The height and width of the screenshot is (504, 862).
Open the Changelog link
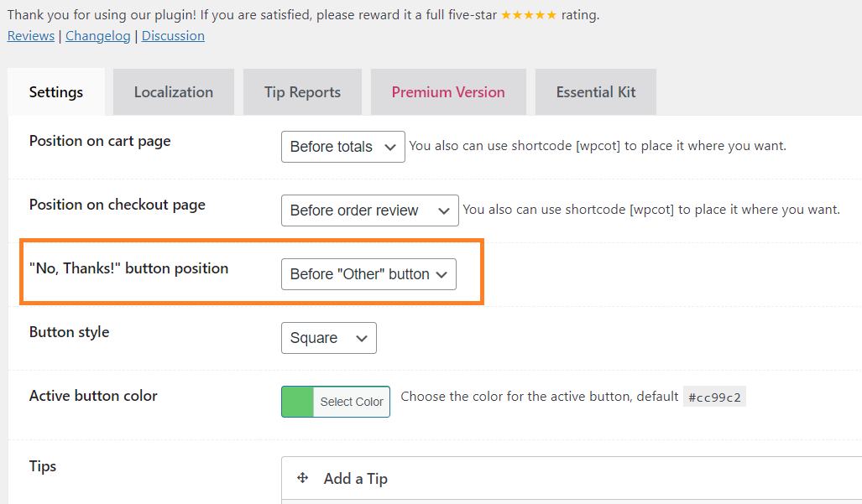98,36
